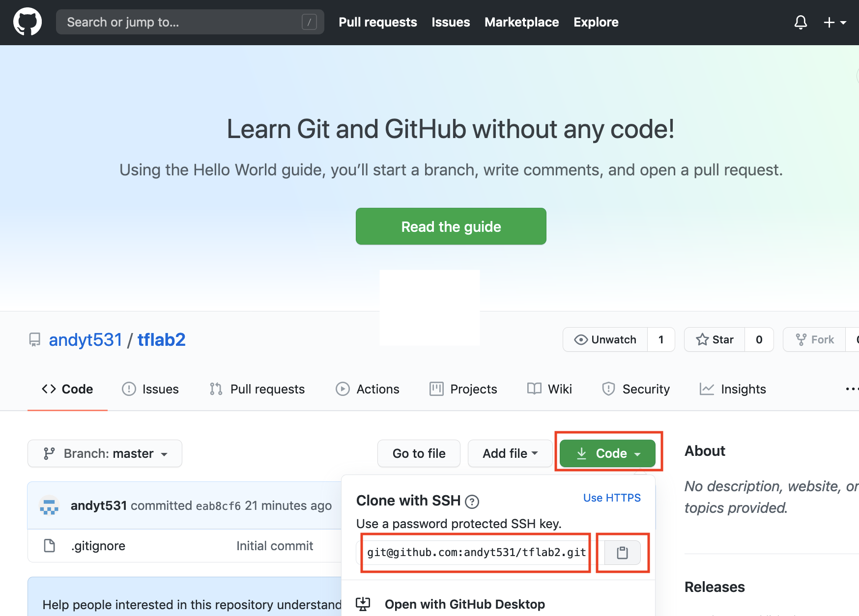
Task: Click andyt531 committer name
Action: (99, 505)
